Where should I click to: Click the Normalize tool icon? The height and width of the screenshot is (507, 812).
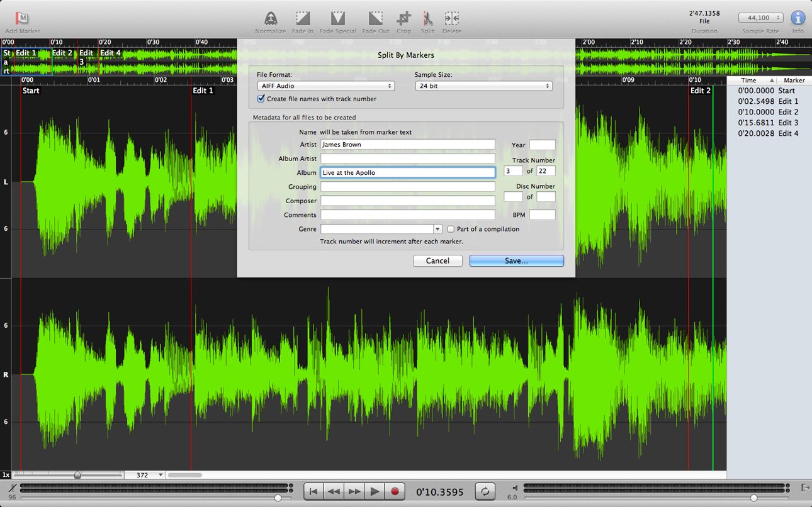click(x=270, y=18)
